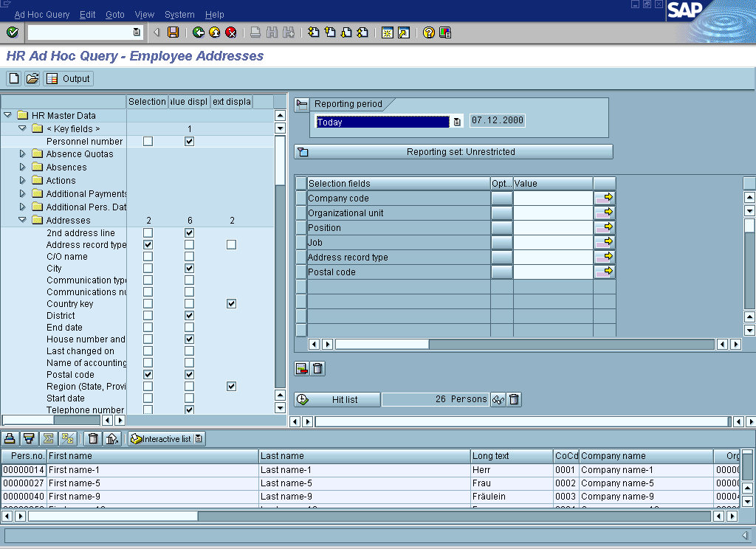Click the multiple selection arrow for Job
756x549 pixels.
pos(604,242)
